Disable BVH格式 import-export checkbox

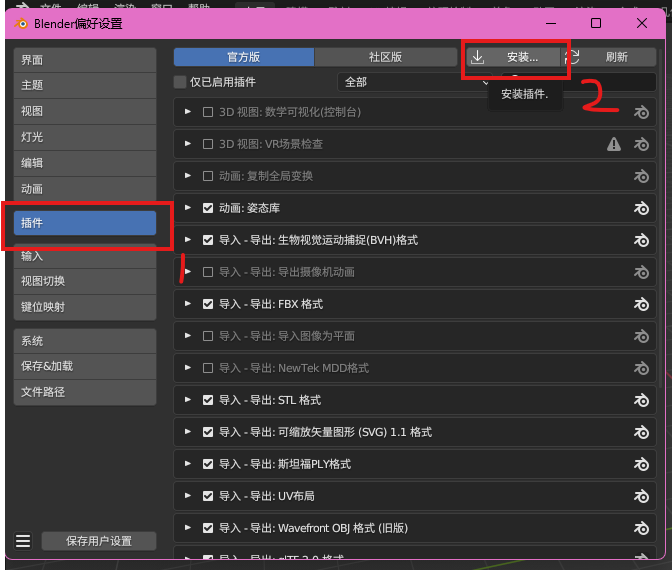click(208, 240)
